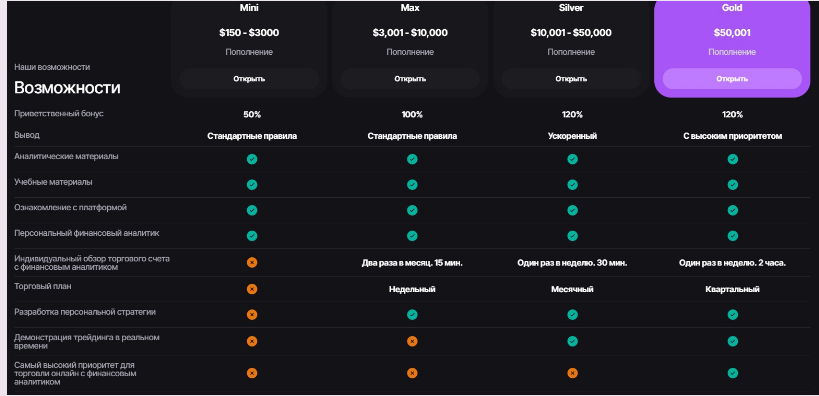This screenshot has width=819, height=396.
Task: Click orange cross for Самый высокий приоритет, Max
Action: [x=412, y=373]
